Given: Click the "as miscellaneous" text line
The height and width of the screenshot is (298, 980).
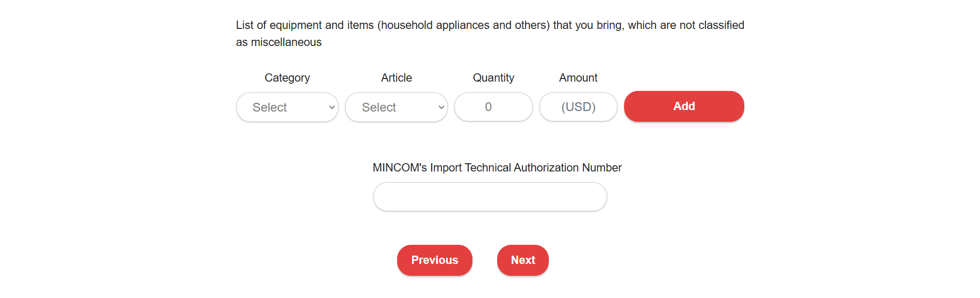Looking at the screenshot, I should 279,42.
